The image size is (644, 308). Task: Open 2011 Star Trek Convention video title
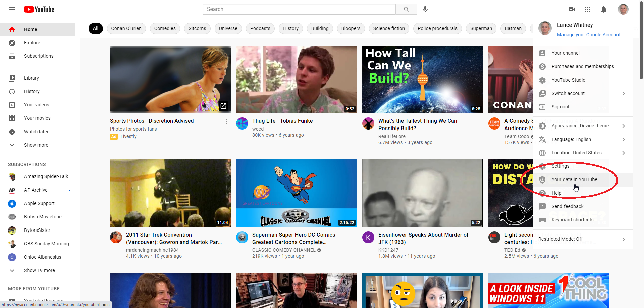(174, 238)
